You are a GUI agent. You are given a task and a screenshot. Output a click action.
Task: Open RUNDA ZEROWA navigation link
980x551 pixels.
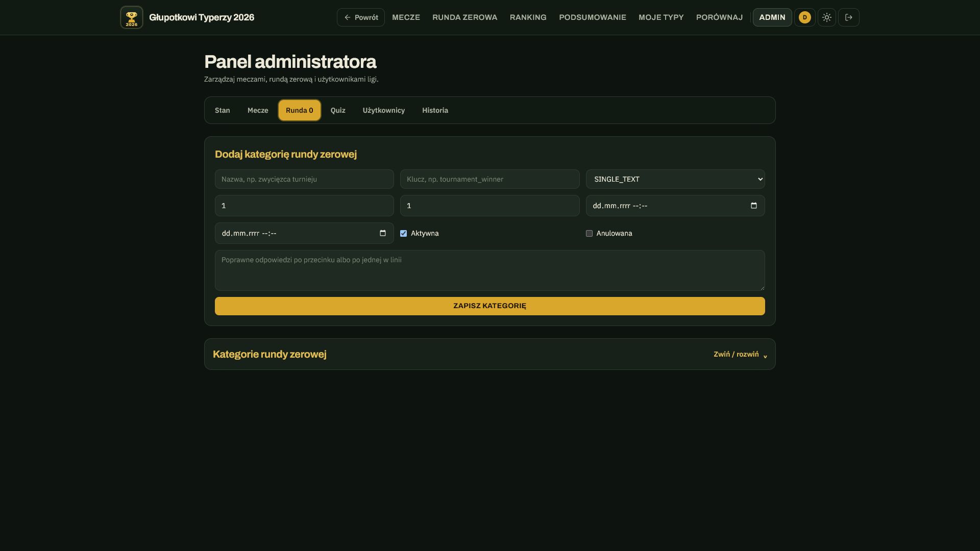coord(465,17)
